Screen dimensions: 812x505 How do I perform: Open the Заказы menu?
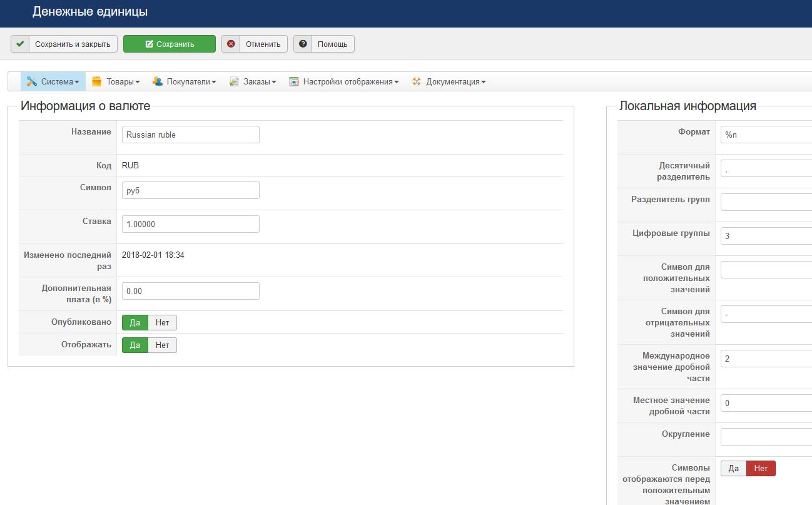[x=253, y=81]
